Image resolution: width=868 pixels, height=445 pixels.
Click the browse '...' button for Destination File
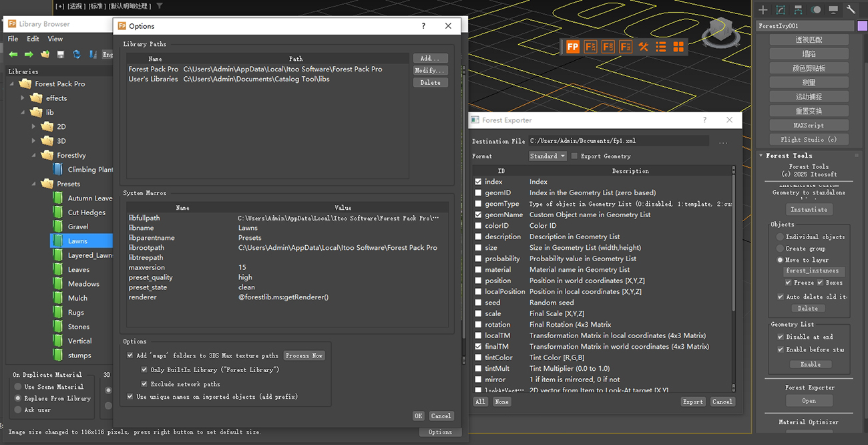pos(723,142)
